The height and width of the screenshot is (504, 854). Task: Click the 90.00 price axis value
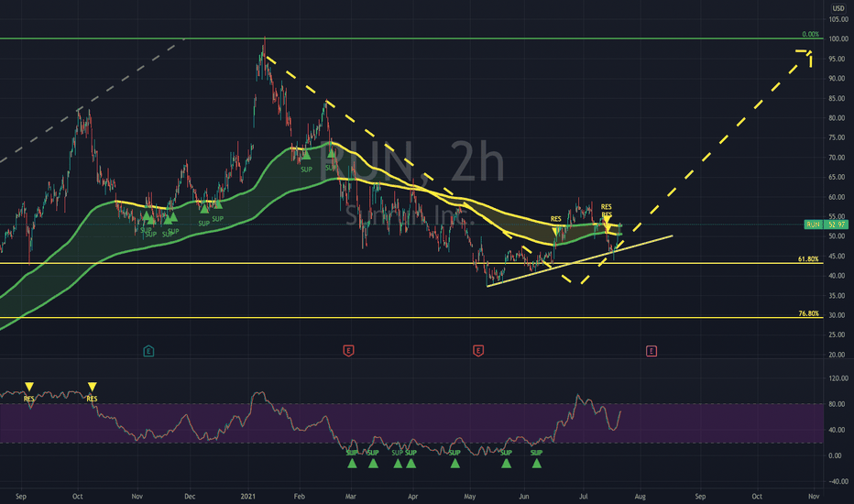tap(838, 79)
